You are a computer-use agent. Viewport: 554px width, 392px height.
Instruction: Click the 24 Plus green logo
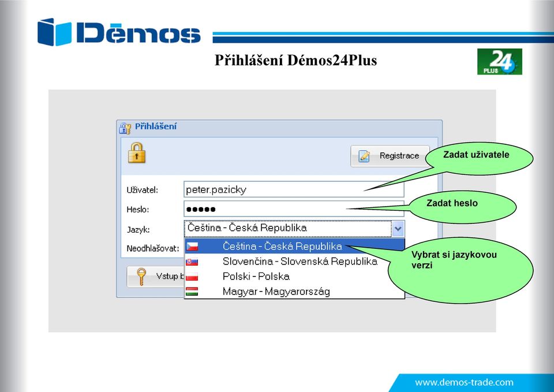[x=500, y=62]
